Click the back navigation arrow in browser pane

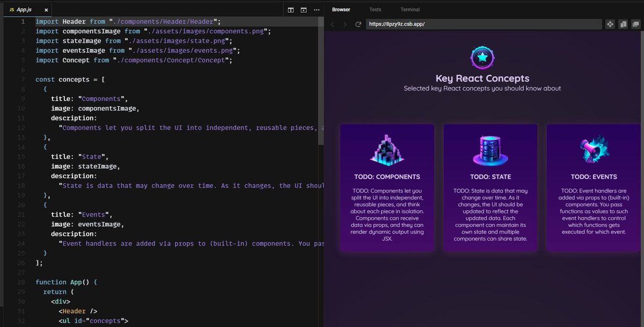point(332,24)
